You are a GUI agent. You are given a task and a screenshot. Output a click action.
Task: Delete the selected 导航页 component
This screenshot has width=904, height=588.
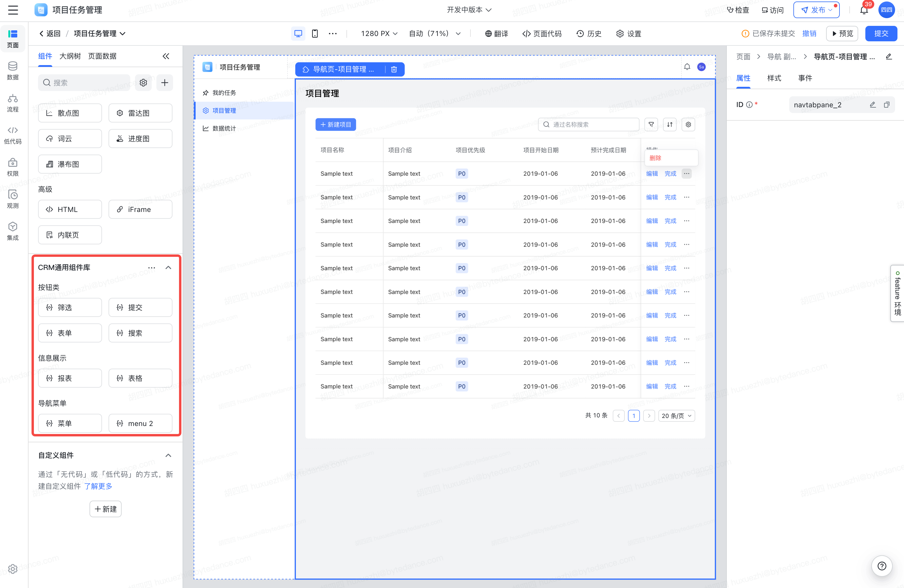tap(394, 70)
